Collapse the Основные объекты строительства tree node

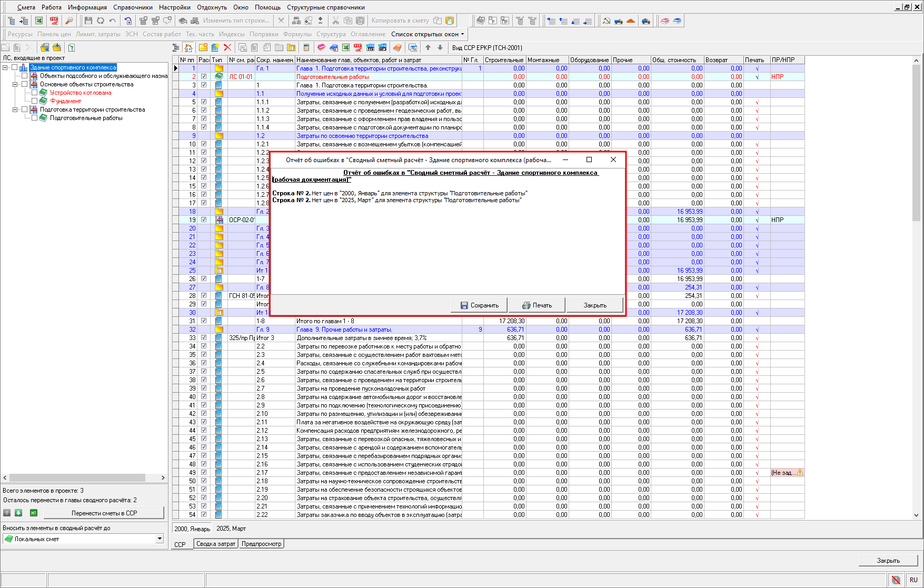pos(15,84)
